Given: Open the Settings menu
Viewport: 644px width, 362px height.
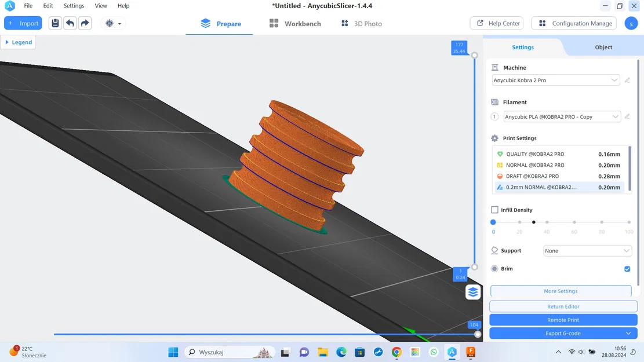Looking at the screenshot, I should point(74,6).
